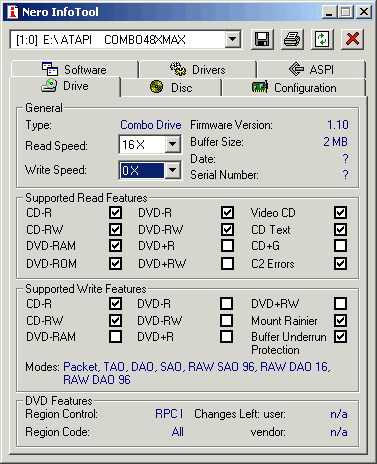Toggle CD Text checkbox
The width and height of the screenshot is (377, 464).
[x=340, y=229]
